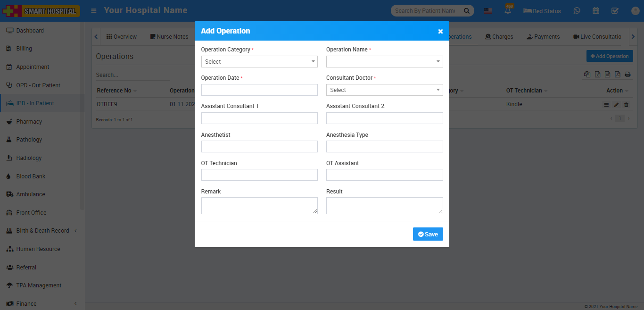Click the Bed Status link
The width and height of the screenshot is (644, 310).
[542, 11]
